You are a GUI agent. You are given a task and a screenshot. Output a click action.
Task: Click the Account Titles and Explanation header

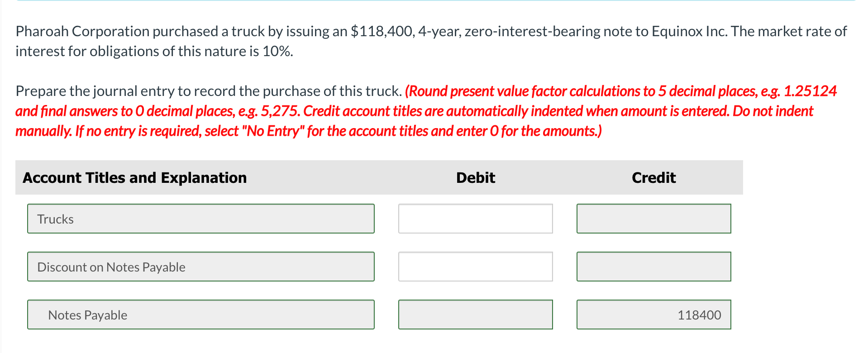pyautogui.click(x=134, y=177)
